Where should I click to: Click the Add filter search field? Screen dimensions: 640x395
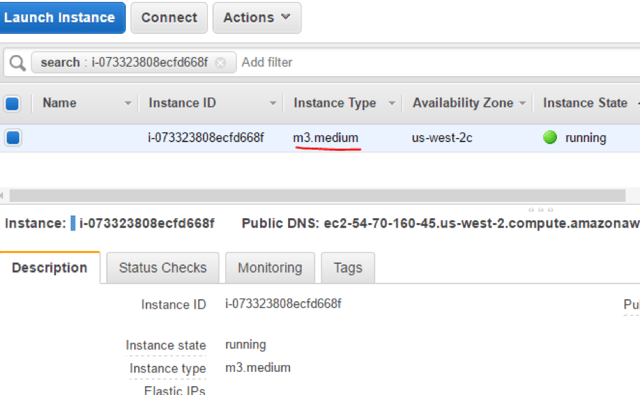tap(437, 62)
